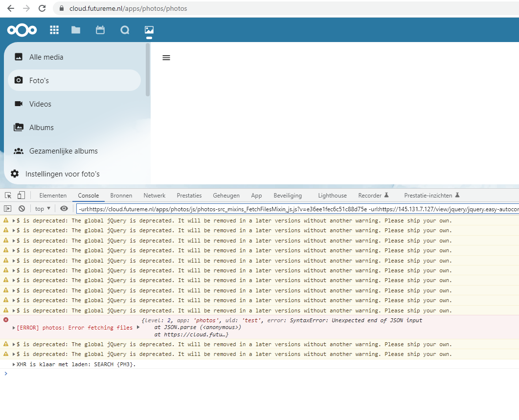The width and height of the screenshot is (519, 420).
Task: Switch to the Netwerk tab
Action: point(154,195)
